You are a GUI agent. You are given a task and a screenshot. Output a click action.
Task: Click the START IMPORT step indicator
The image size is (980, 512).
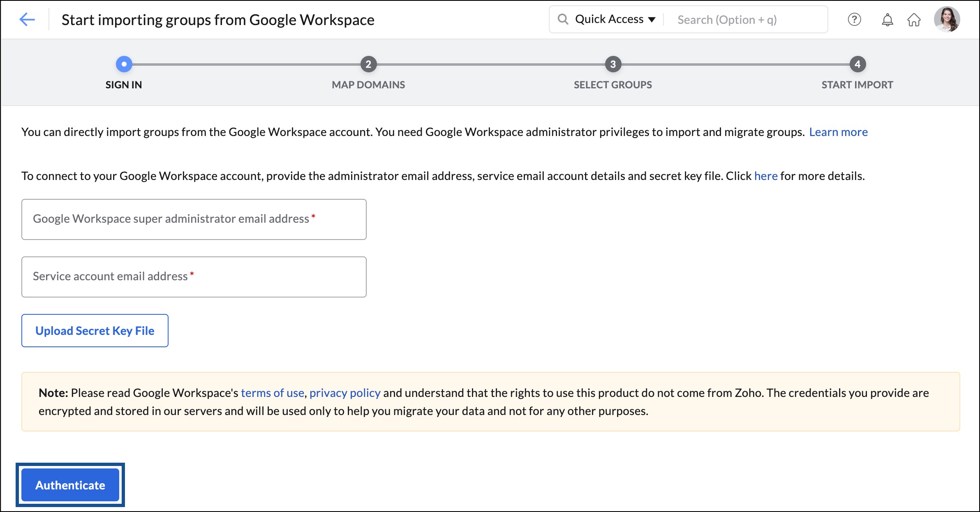pos(857,64)
